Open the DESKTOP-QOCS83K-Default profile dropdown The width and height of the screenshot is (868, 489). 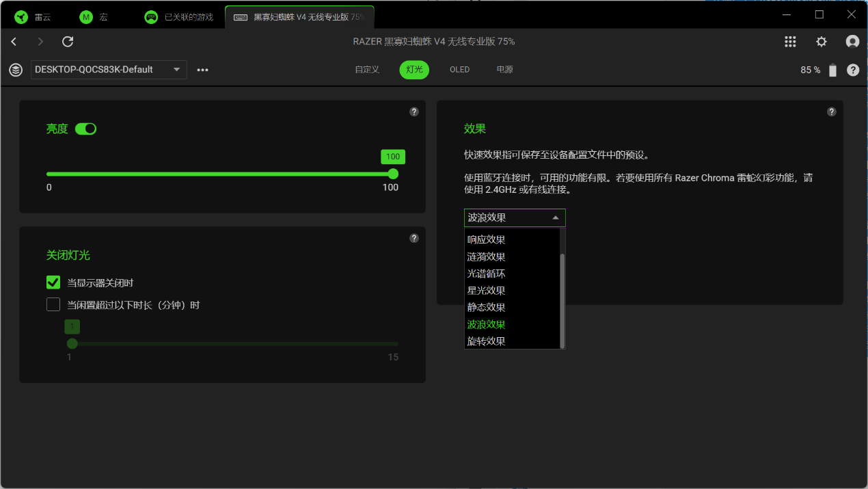tap(109, 70)
